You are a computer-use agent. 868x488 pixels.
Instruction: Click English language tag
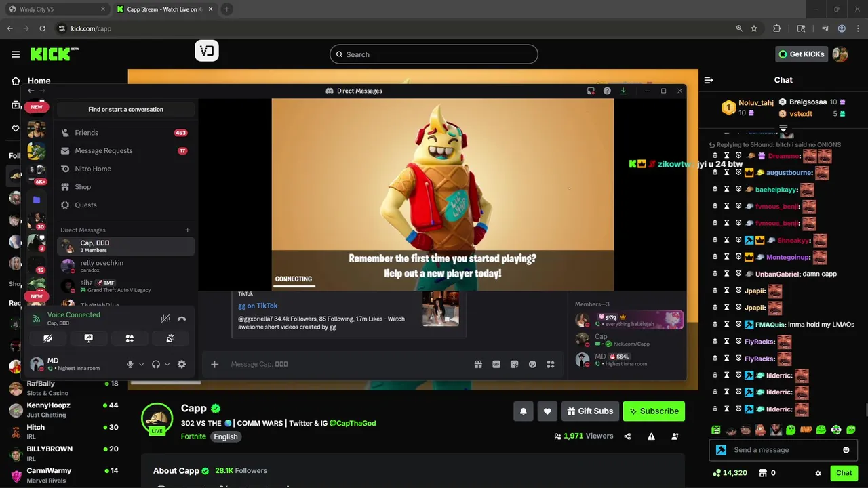[226, 436]
